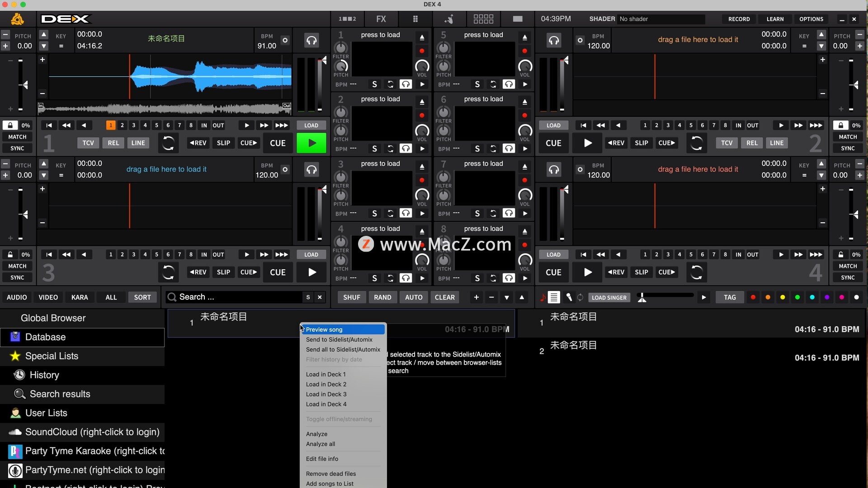Select the red color tag dot
The height and width of the screenshot is (488, 868).
click(x=753, y=297)
